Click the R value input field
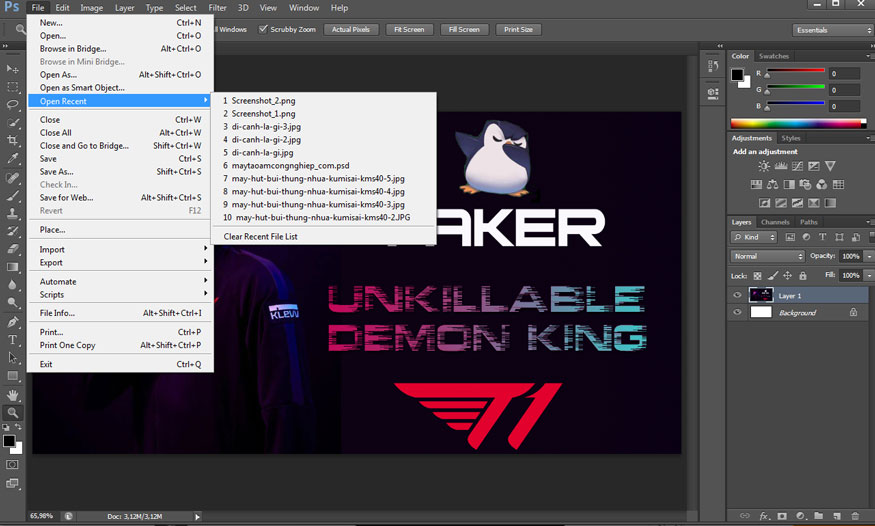This screenshot has width=875, height=526. tap(844, 74)
